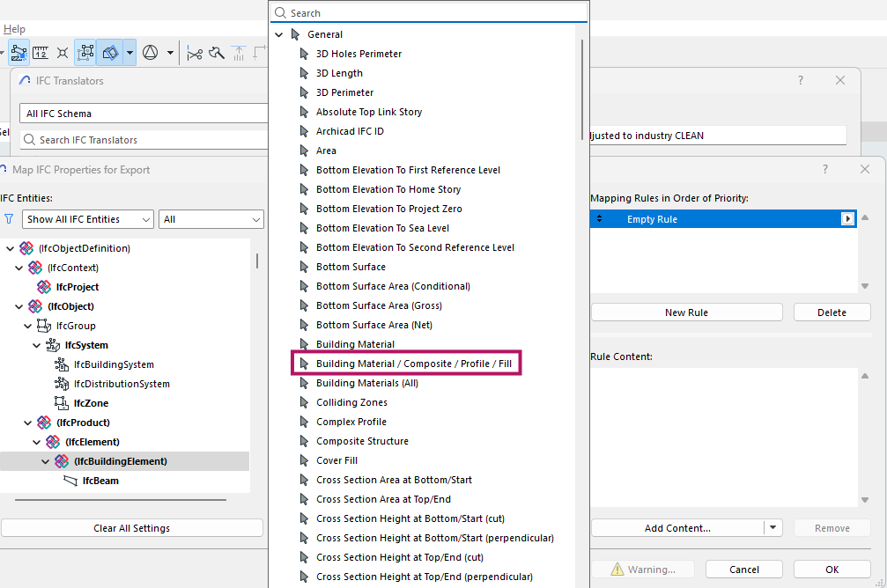The image size is (887, 588).
Task: Toggle the guide line snap icon
Action: pos(18,53)
